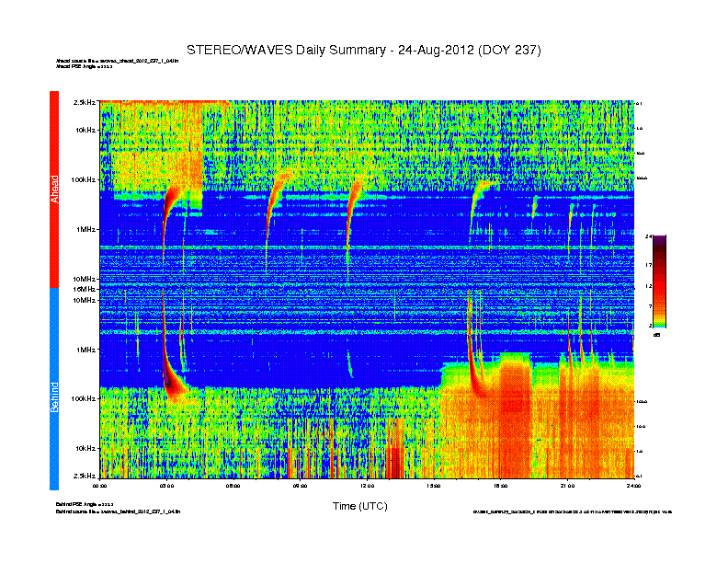Select the red Ahead spacecraft bar
Viewport: 728px width, 563px height.
[x=53, y=189]
